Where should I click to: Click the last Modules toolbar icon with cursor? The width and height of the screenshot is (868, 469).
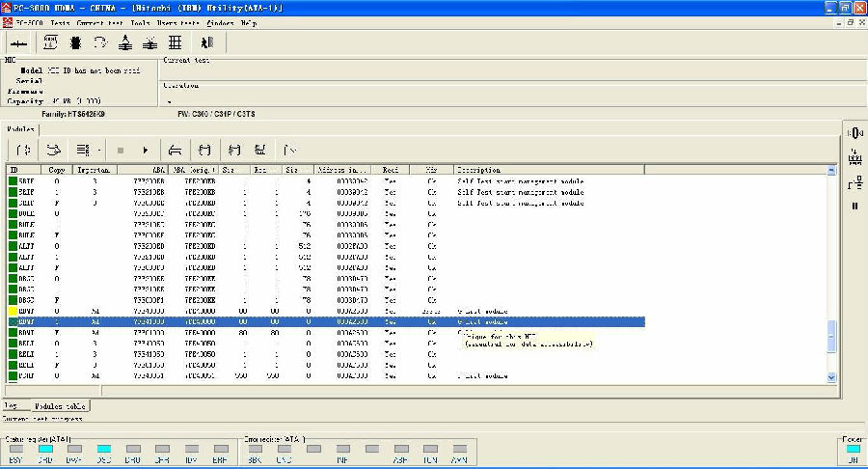tap(289, 150)
